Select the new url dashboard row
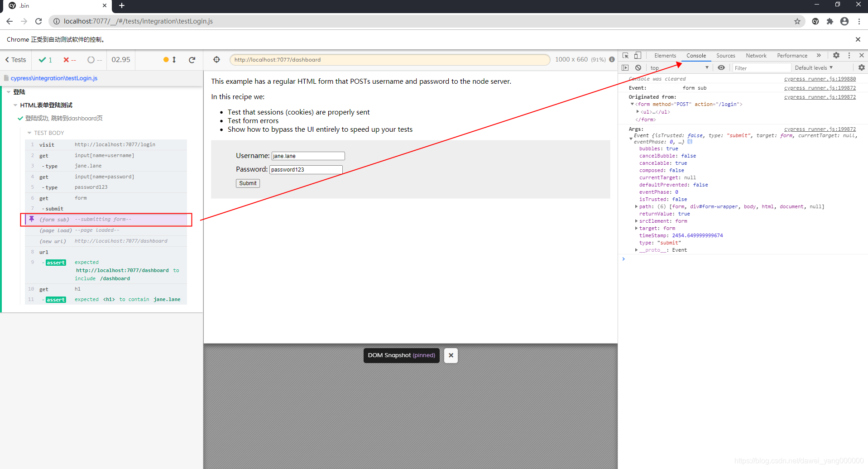The image size is (868, 469). 106,241
